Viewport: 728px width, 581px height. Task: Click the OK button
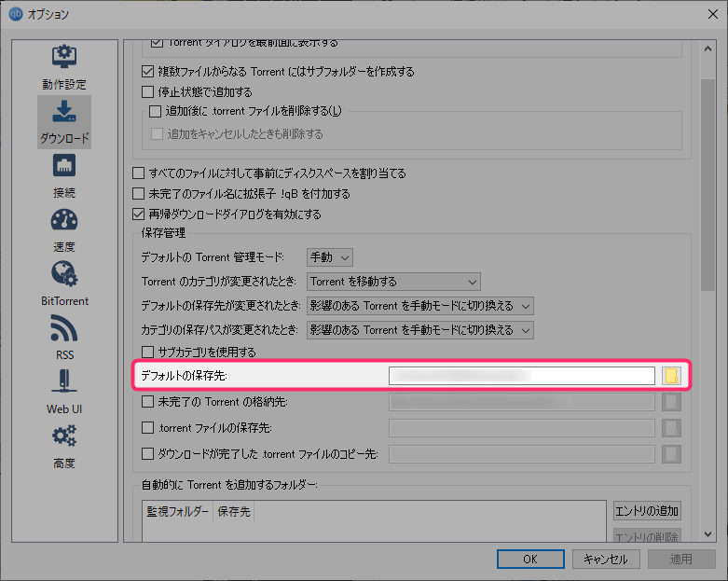point(530,560)
